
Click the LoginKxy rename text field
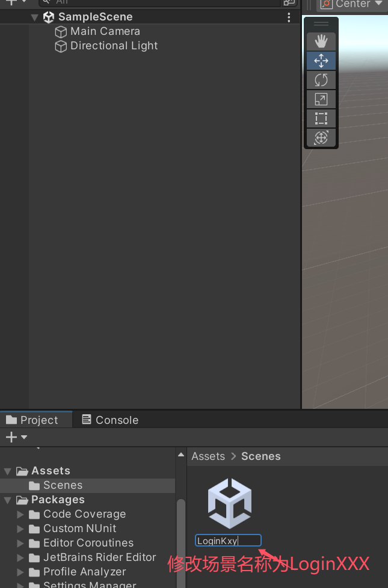(x=228, y=541)
